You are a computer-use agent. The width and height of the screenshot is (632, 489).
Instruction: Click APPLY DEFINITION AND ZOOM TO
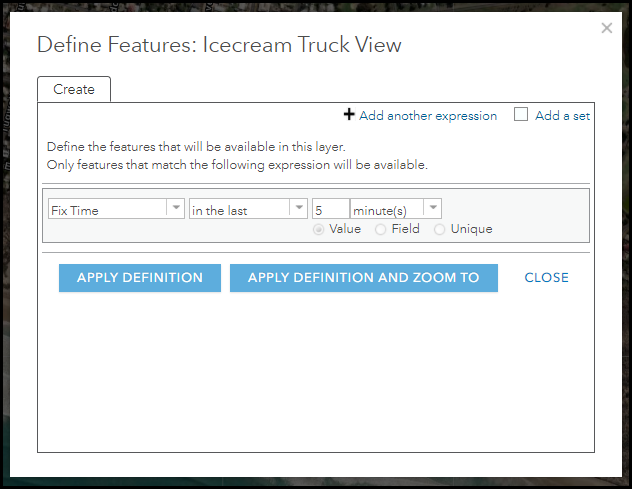coord(364,278)
